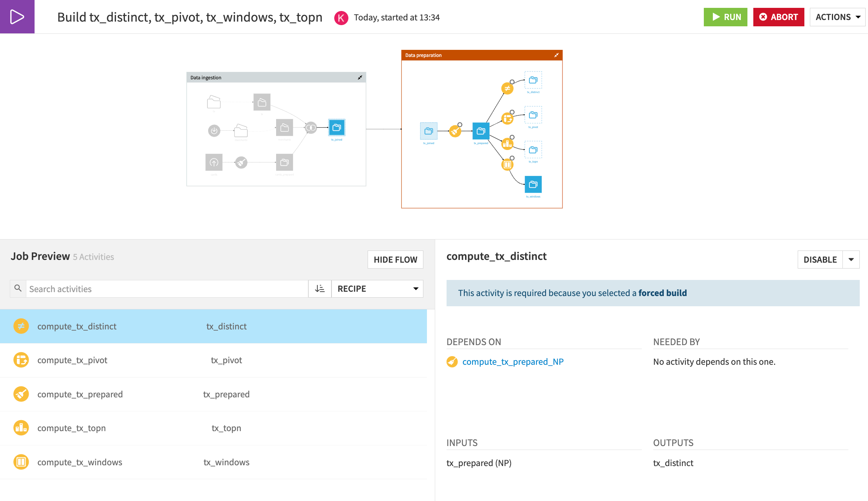This screenshot has width=868, height=501.
Task: Click the pivot recipe icon in Data preparation zone
Action: coord(507,118)
